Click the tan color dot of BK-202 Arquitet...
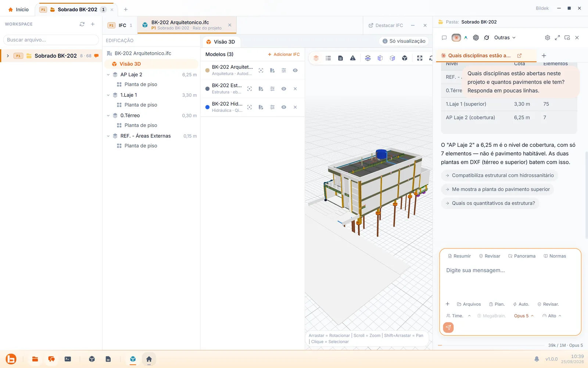 [207, 70]
